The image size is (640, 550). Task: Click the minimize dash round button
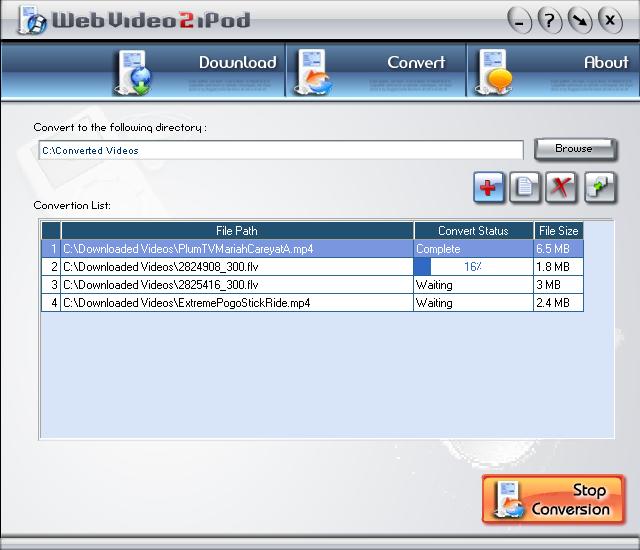tap(520, 21)
